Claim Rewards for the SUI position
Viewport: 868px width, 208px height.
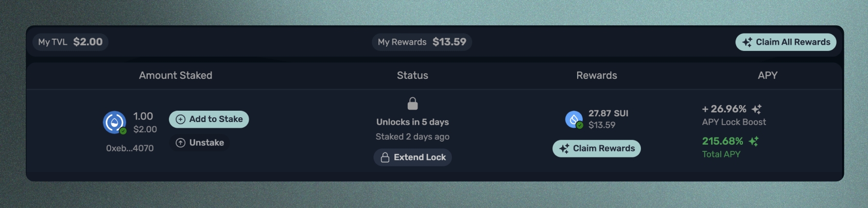tap(596, 148)
